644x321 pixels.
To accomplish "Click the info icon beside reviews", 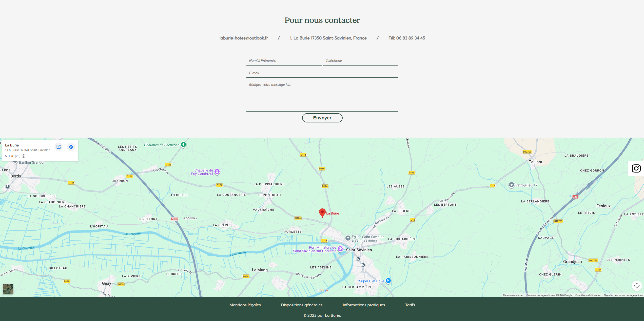I will click(24, 156).
